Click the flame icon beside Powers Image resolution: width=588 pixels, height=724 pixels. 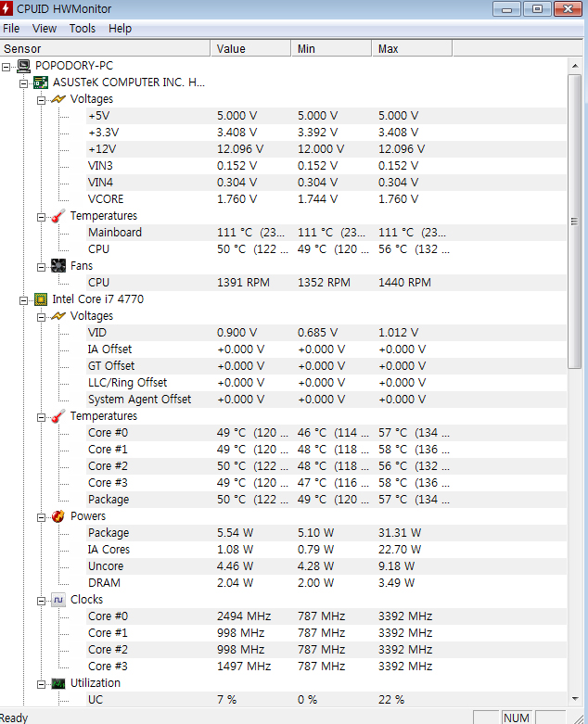coord(58,516)
